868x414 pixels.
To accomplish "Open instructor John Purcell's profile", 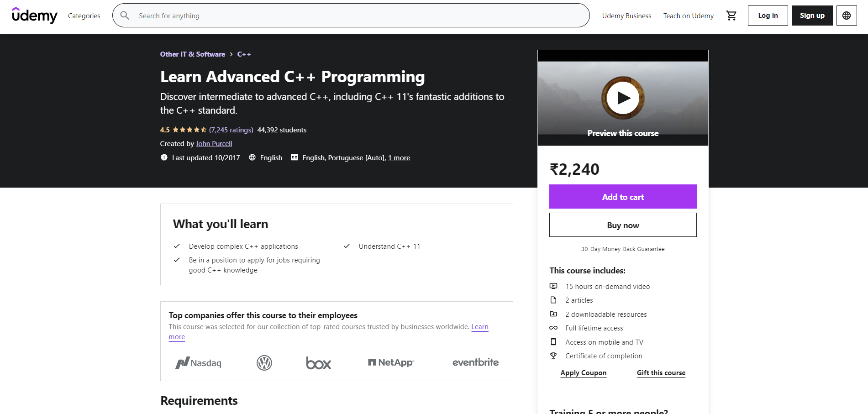I will coord(214,144).
